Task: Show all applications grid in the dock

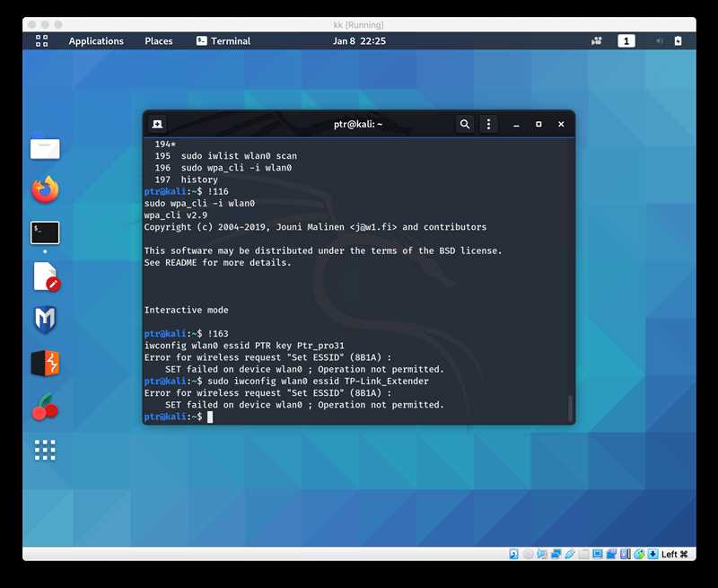Action: tap(45, 450)
